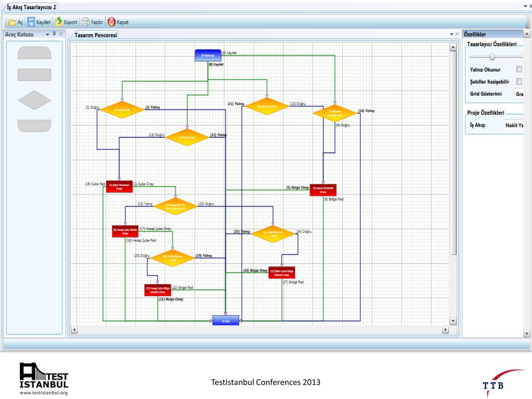Close the Tasarım Penceresi document
This screenshot has height=399, width=532.
pyautogui.click(x=457, y=34)
